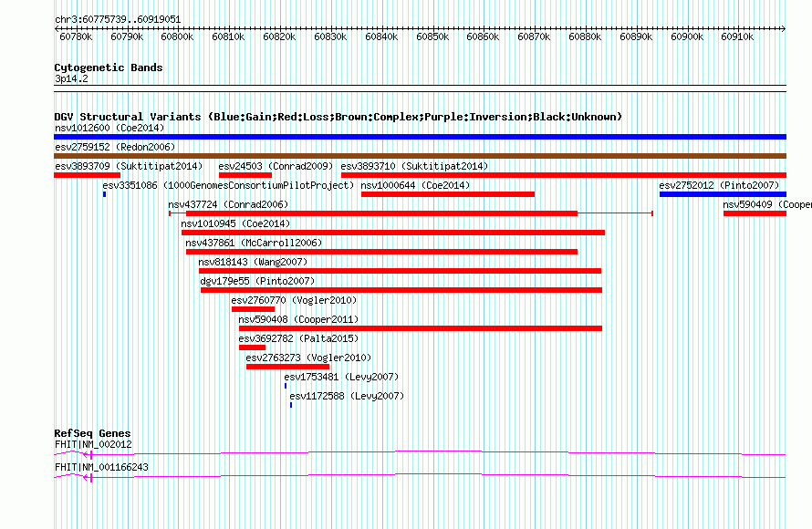Open the dgv179e55 (Pinto2007) label

(258, 281)
